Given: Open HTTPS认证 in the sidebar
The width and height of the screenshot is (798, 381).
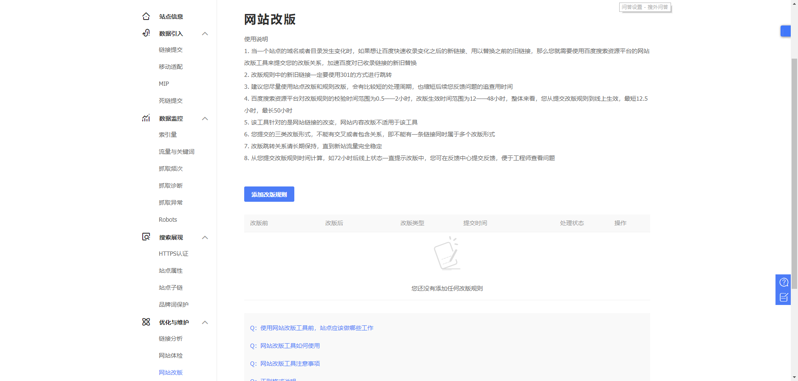Looking at the screenshot, I should [x=174, y=253].
